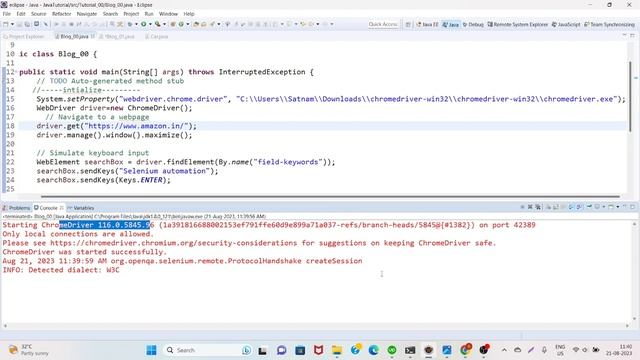The height and width of the screenshot is (360, 640).
Task: Select the Console tab
Action: click(49, 208)
